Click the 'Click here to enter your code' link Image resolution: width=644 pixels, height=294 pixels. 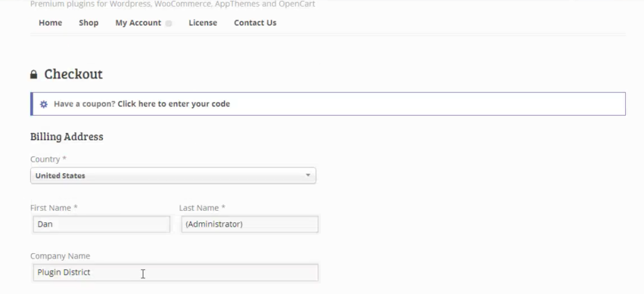pyautogui.click(x=174, y=104)
